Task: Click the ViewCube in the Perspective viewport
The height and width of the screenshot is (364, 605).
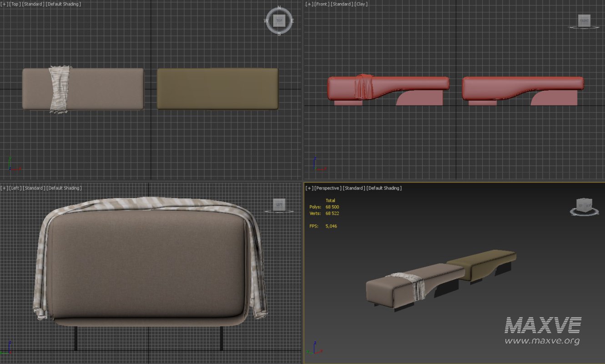Action: (585, 205)
